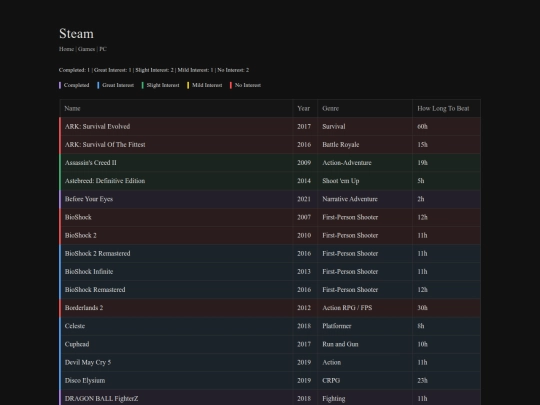Select the Mild Interest legend entry
The height and width of the screenshot is (405, 540).
[x=205, y=85]
